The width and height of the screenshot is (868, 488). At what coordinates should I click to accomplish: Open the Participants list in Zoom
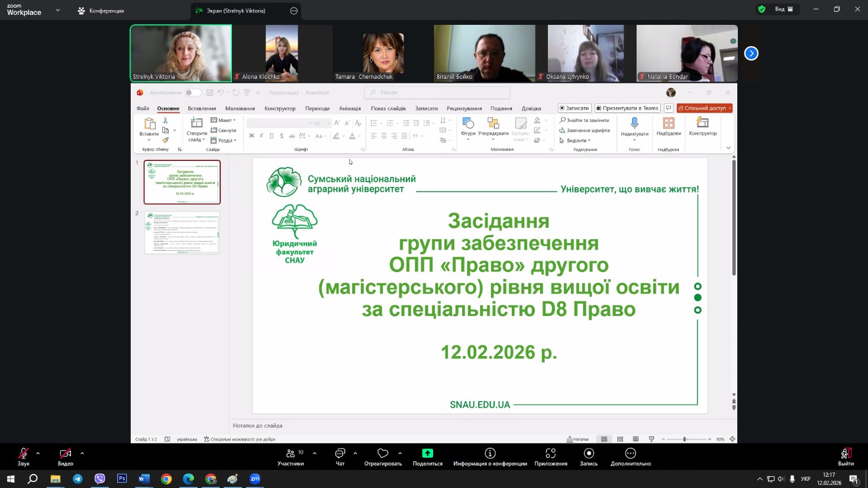click(291, 454)
